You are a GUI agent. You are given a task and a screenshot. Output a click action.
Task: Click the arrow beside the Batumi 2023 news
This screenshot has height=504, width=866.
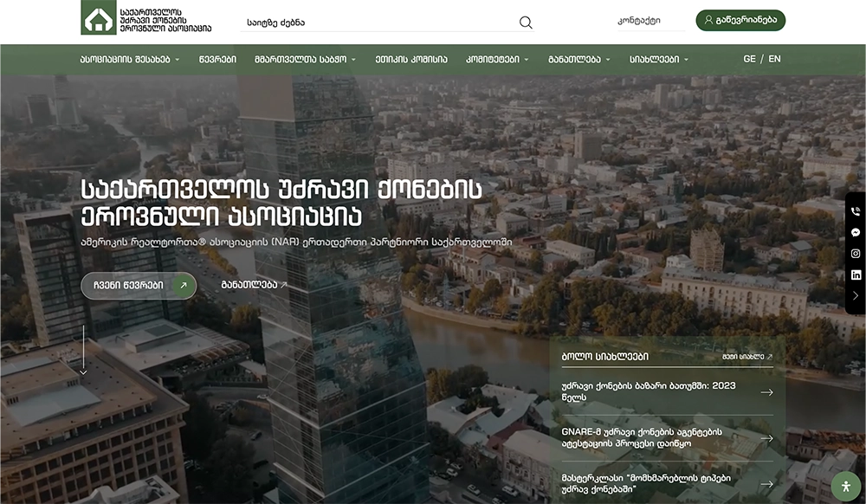coord(766,392)
